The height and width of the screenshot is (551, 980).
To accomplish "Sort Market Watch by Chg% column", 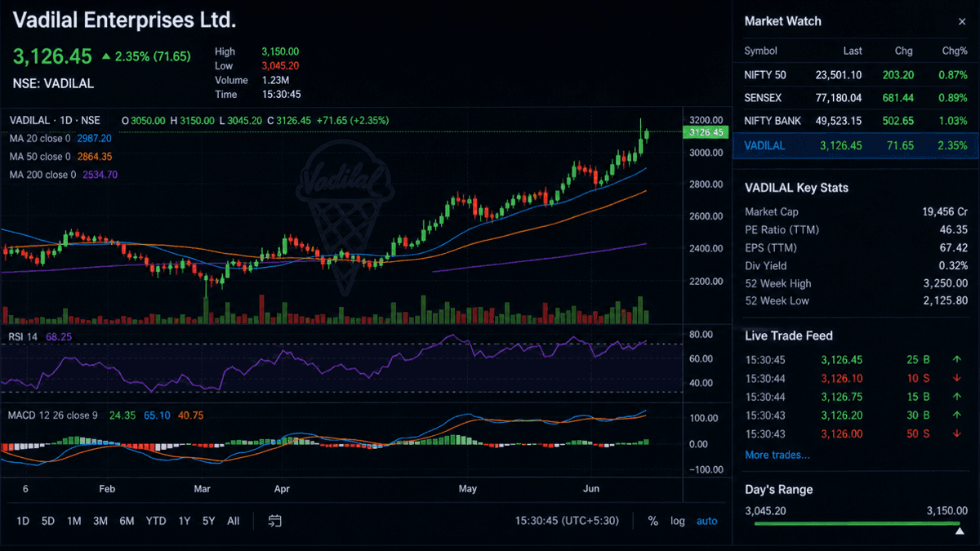I will (955, 51).
